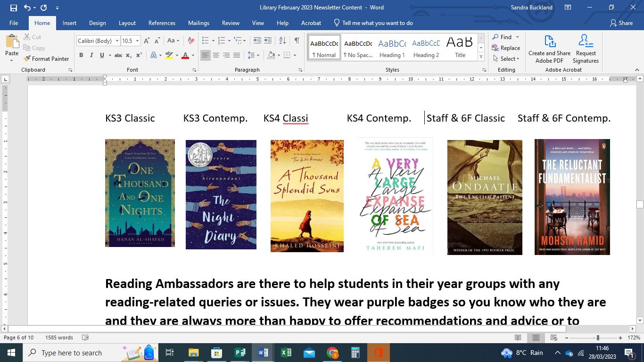Viewport: 644px width, 362px height.
Task: Open Excel from the taskbar
Action: coord(286,353)
